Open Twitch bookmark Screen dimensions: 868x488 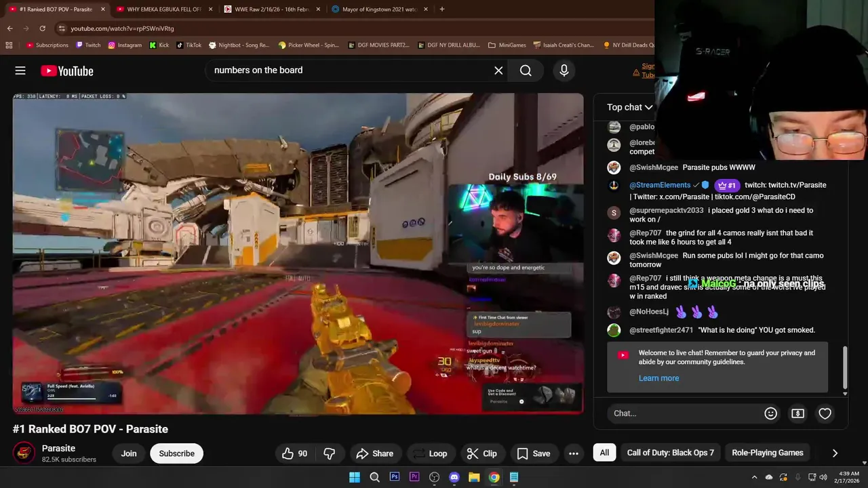point(88,45)
